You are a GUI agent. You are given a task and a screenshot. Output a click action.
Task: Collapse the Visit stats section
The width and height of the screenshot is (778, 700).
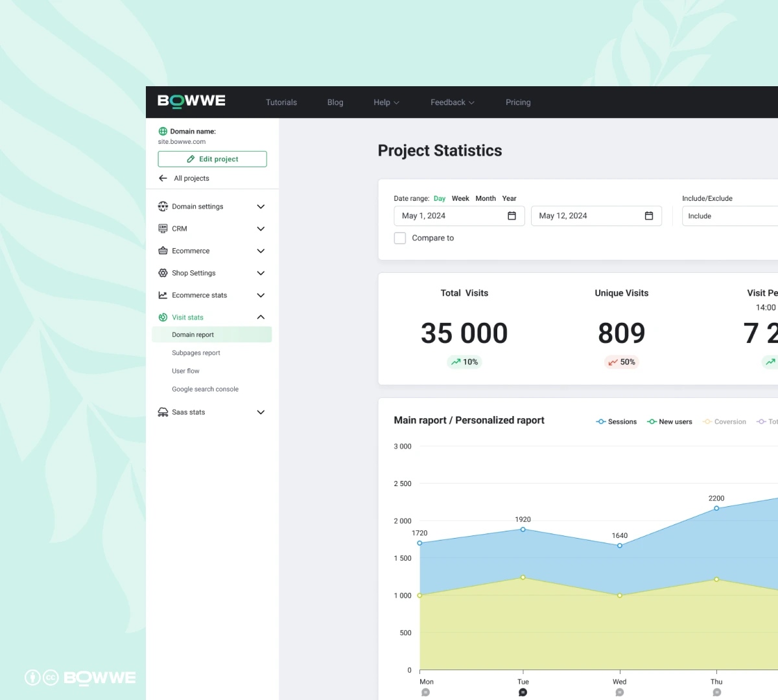click(261, 317)
